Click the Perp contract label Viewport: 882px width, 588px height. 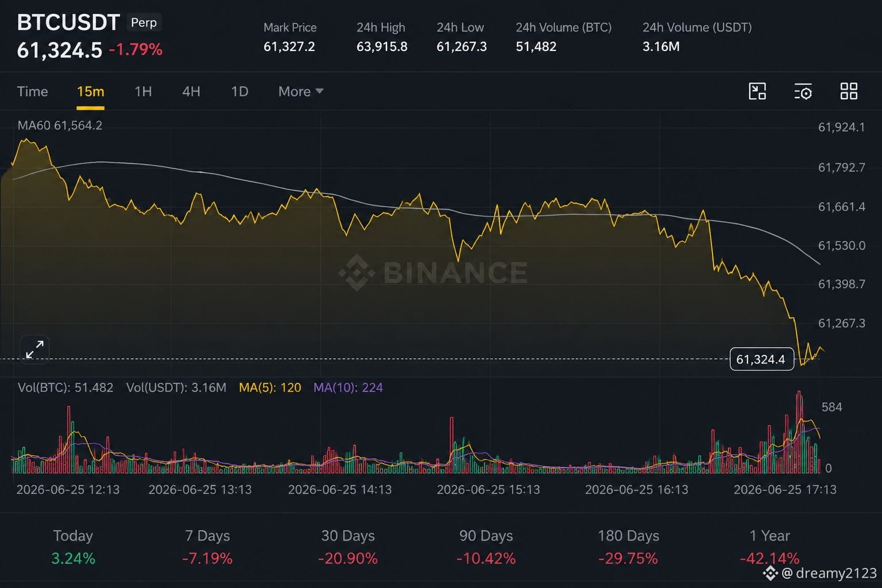pyautogui.click(x=144, y=22)
